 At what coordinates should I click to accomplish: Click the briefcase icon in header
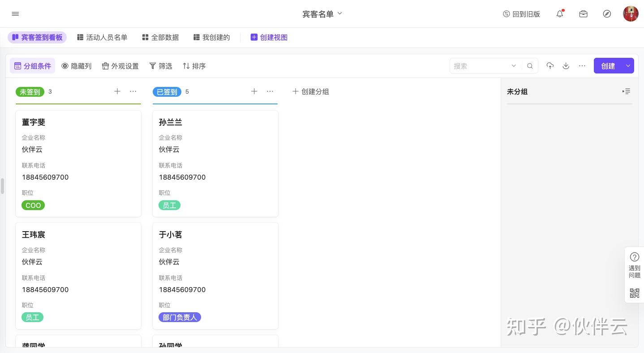pos(583,14)
